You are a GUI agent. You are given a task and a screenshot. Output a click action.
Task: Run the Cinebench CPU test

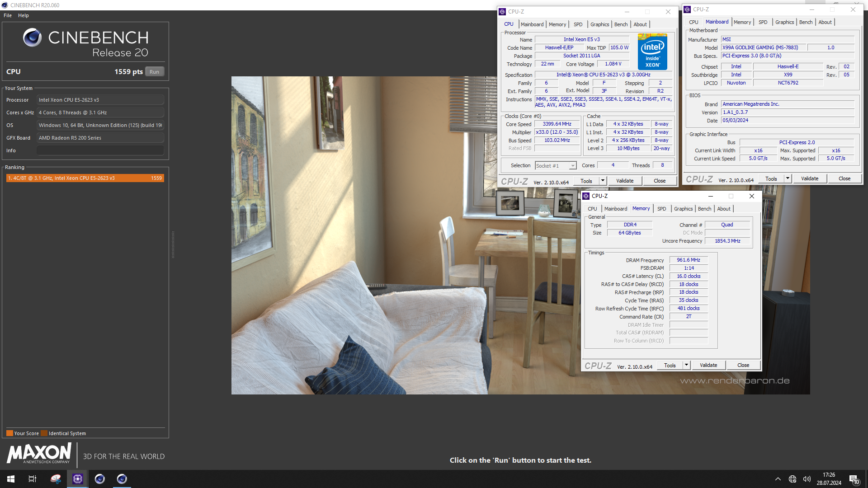click(155, 72)
